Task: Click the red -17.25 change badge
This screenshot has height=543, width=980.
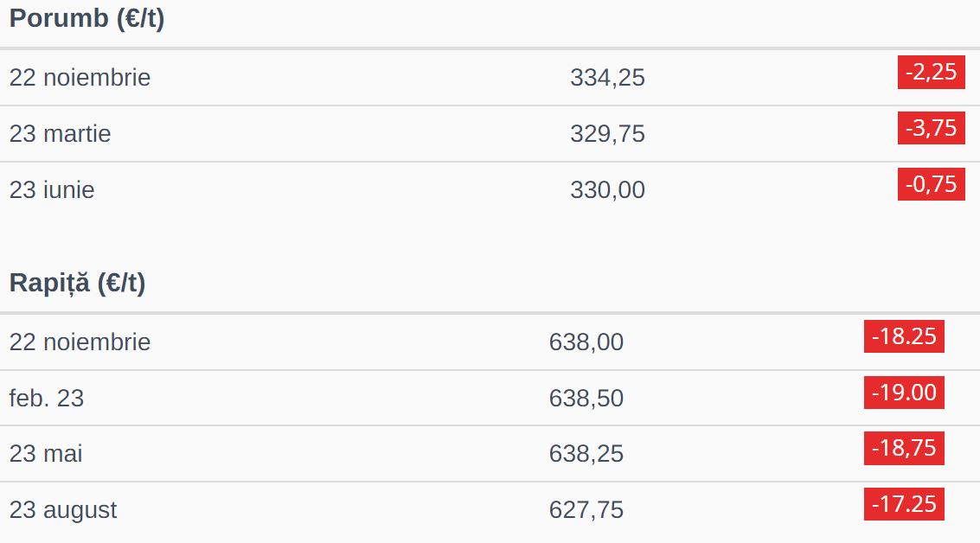Action: click(x=904, y=504)
